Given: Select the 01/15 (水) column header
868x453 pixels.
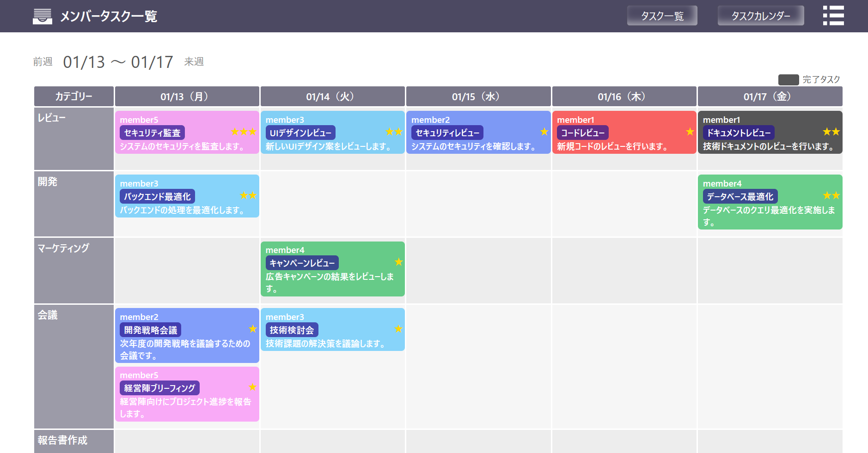Looking at the screenshot, I should (x=478, y=97).
